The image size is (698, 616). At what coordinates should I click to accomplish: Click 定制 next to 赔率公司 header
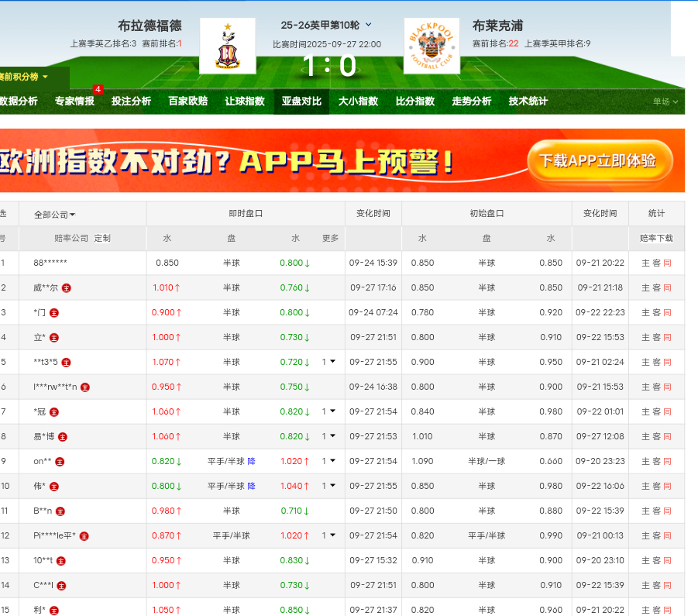click(102, 239)
